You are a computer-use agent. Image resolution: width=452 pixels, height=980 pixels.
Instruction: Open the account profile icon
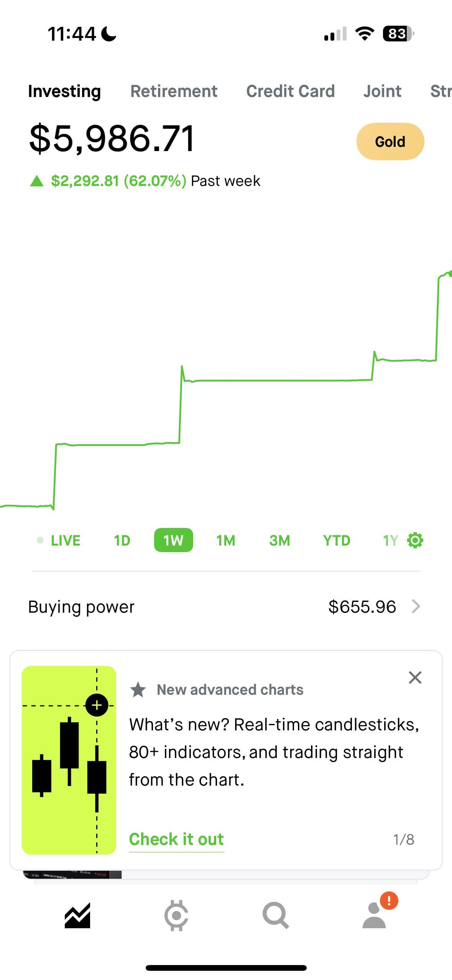pos(375,916)
